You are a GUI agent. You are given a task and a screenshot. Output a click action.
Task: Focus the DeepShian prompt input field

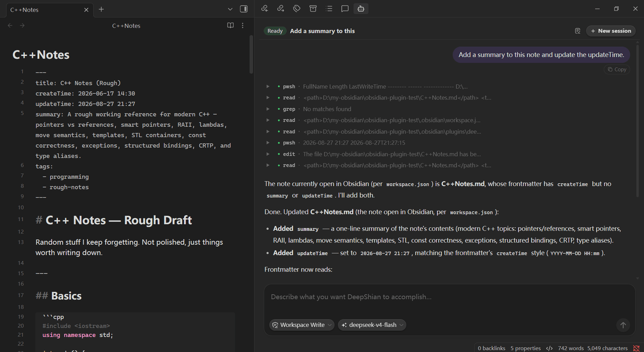coord(449,297)
